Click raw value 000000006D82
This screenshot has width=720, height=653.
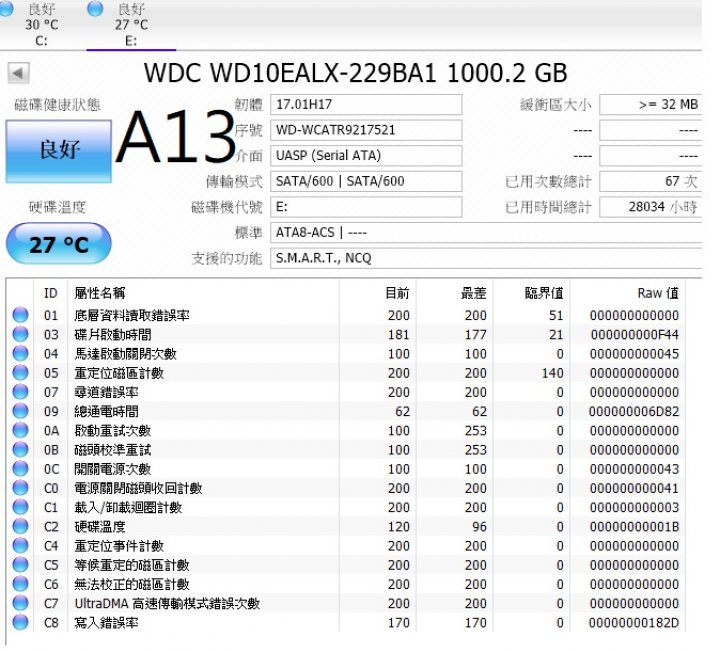tap(634, 411)
